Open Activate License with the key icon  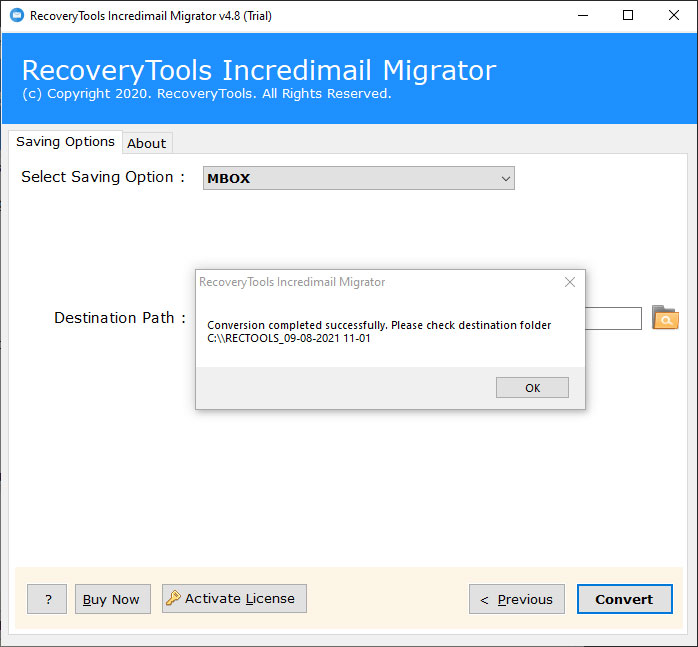pyautogui.click(x=234, y=598)
